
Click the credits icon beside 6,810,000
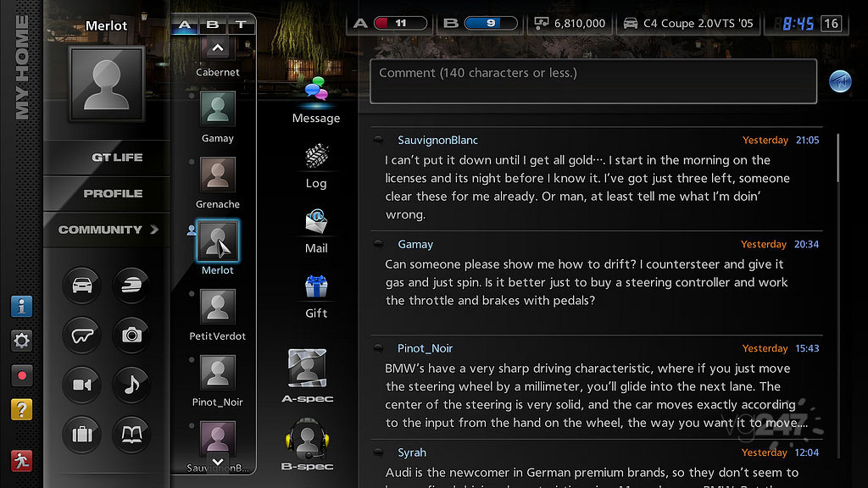(541, 23)
